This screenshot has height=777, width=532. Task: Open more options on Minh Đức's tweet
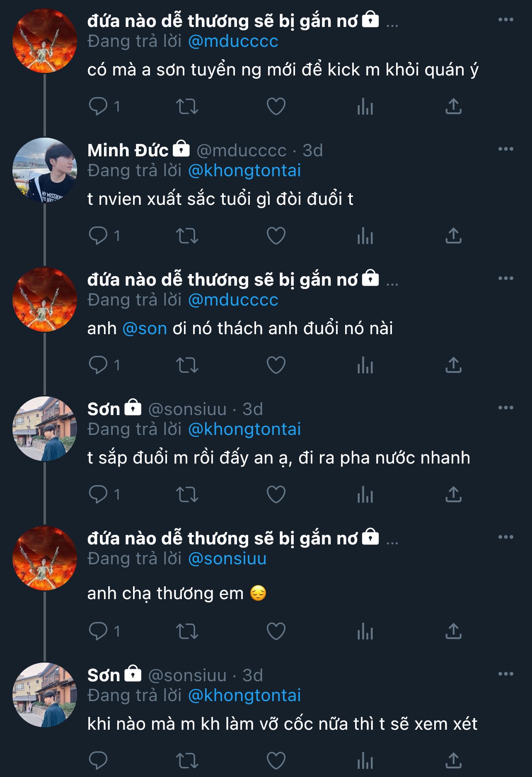[x=505, y=149]
